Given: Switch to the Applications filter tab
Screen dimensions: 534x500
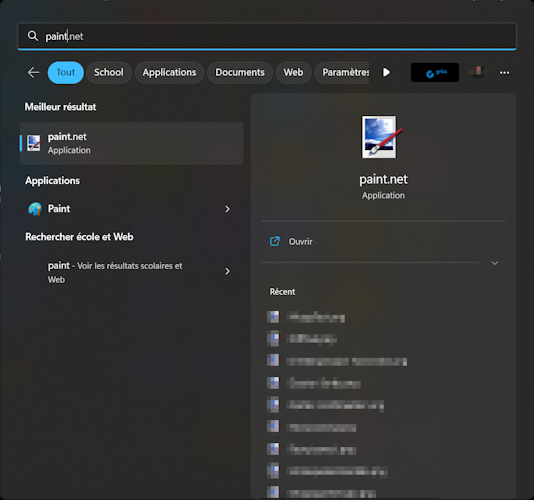Looking at the screenshot, I should 169,73.
